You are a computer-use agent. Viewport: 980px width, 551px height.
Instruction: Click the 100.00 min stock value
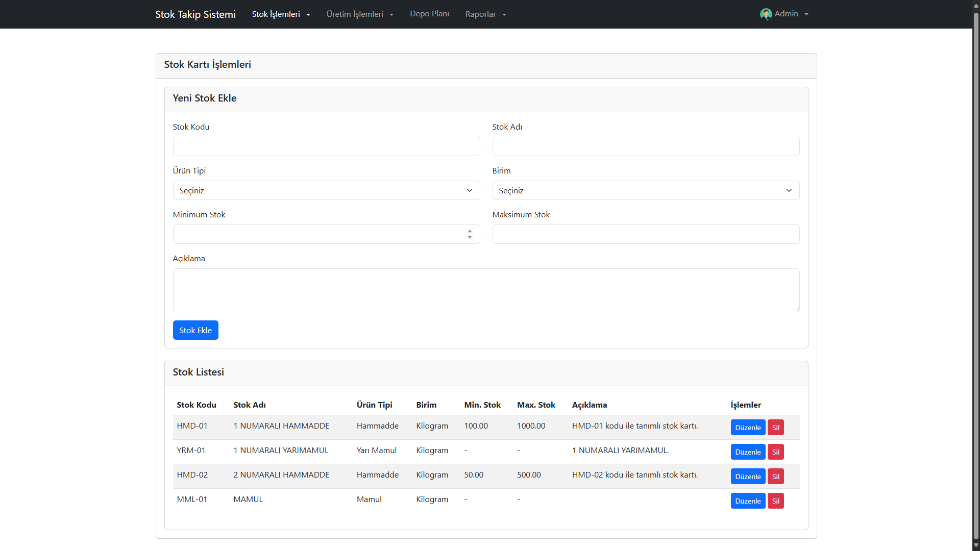(476, 425)
